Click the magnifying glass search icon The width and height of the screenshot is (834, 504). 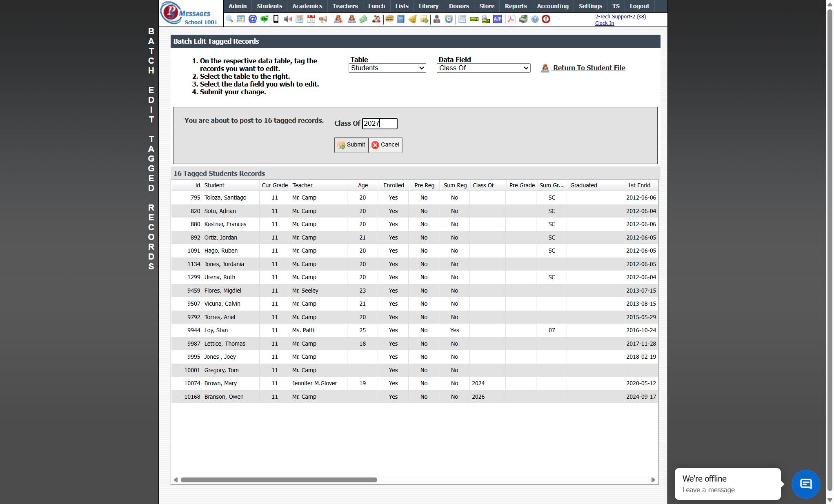(x=229, y=19)
